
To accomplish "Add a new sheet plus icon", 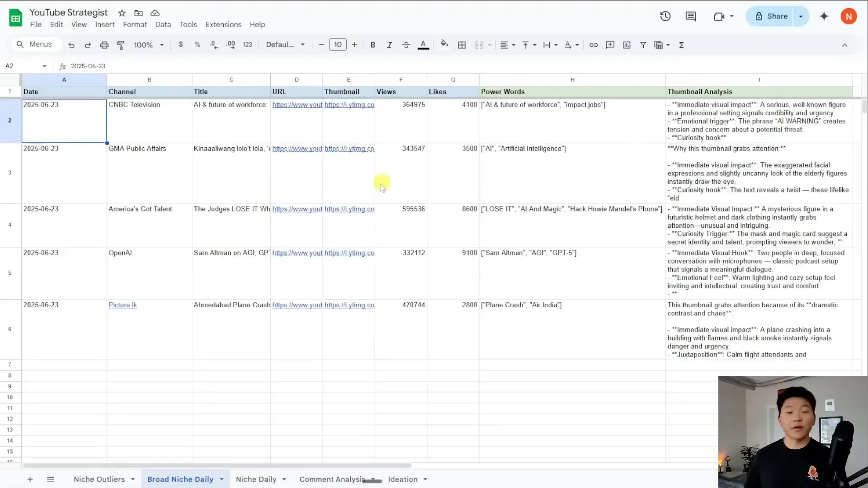I will 30,479.
